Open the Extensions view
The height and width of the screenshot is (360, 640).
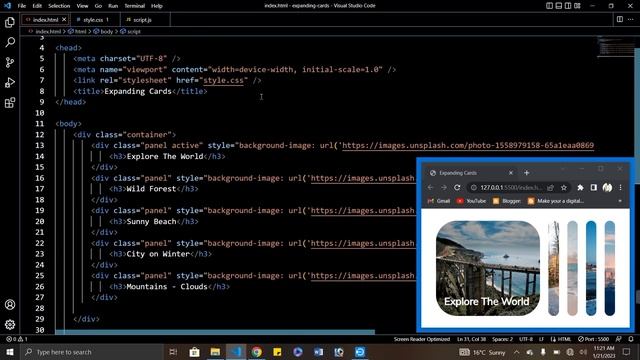point(10,102)
